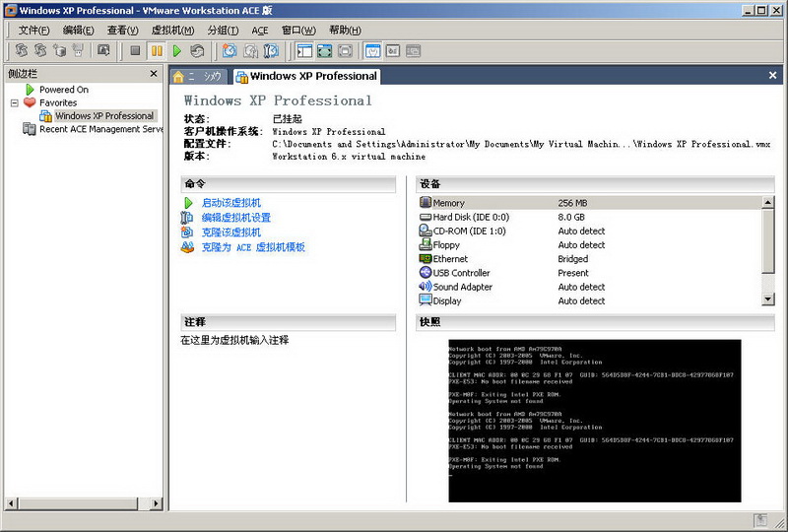Take a snapshot with the toolbar icon
The width and height of the screenshot is (788, 532).
tap(230, 51)
